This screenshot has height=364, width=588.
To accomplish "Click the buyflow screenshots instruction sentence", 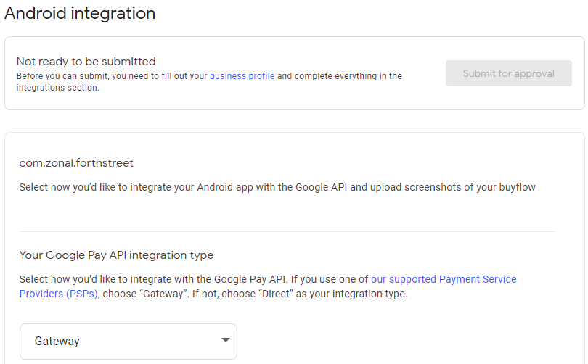I will click(x=277, y=187).
